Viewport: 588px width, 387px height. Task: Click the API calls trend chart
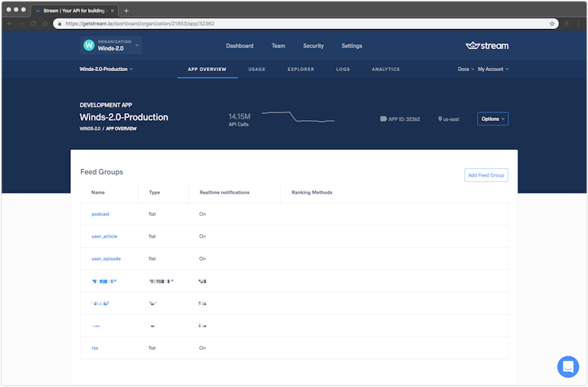click(298, 116)
